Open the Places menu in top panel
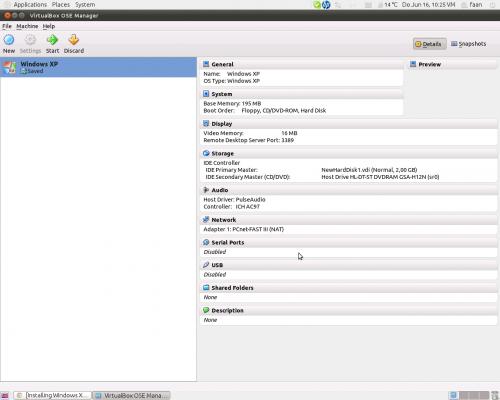Viewport: 500px width, 400px height. click(61, 5)
